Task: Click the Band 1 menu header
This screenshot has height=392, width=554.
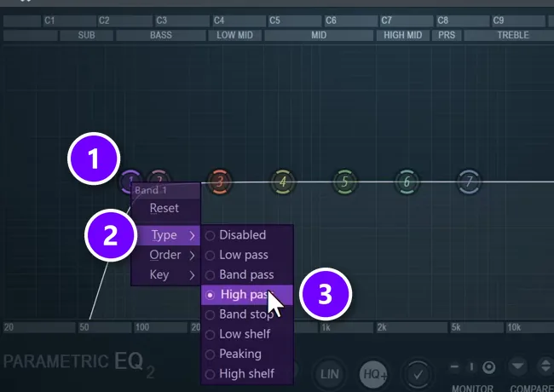Action: pos(165,190)
